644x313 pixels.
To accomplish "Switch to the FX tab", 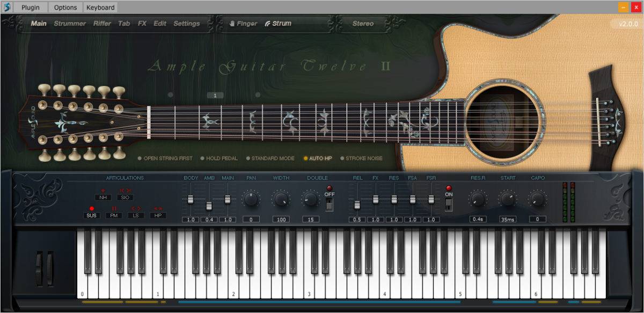I will (x=142, y=24).
